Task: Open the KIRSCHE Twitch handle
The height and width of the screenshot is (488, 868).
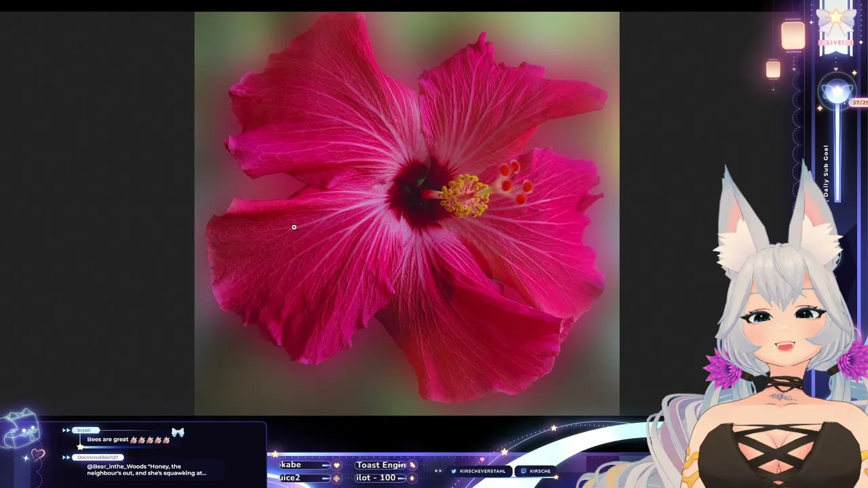Action: pos(540,471)
